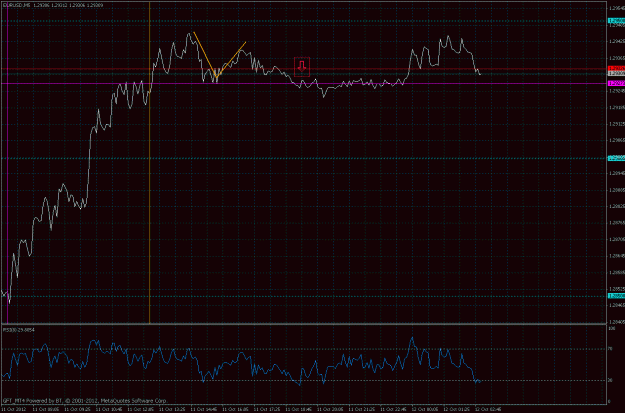
Task: Select the magenta horizontal line on the price chart
Action: coord(304,84)
